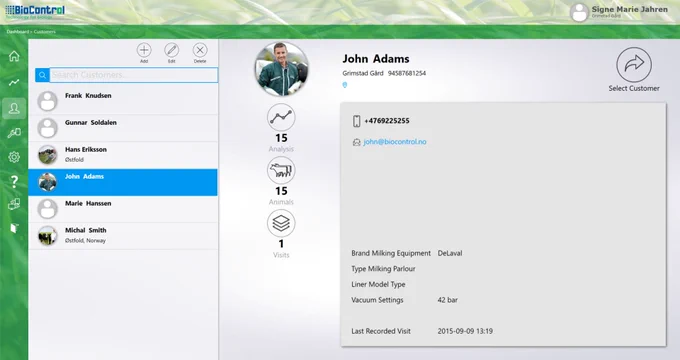
Task: Select customer Gunnar Soldalen
Action: click(123, 128)
